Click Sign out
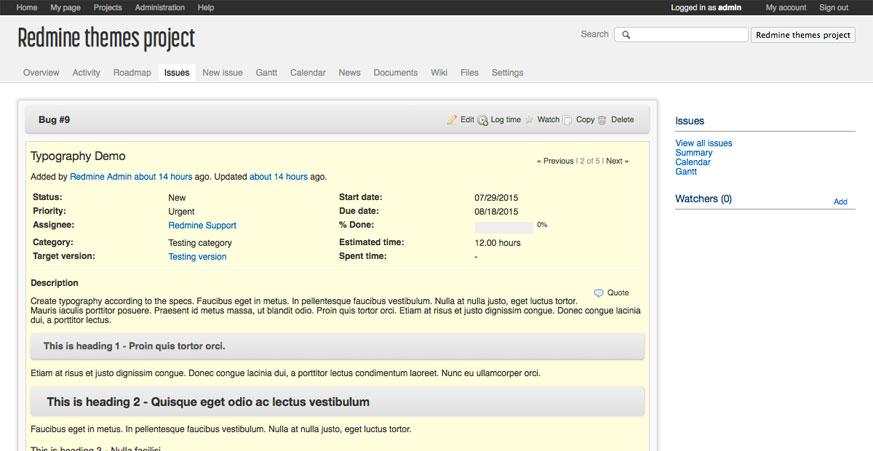Viewport: 873px width, 451px height. [833, 7]
